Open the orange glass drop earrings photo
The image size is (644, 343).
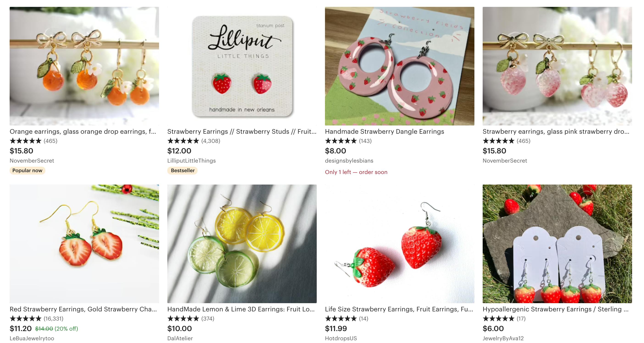tap(84, 66)
